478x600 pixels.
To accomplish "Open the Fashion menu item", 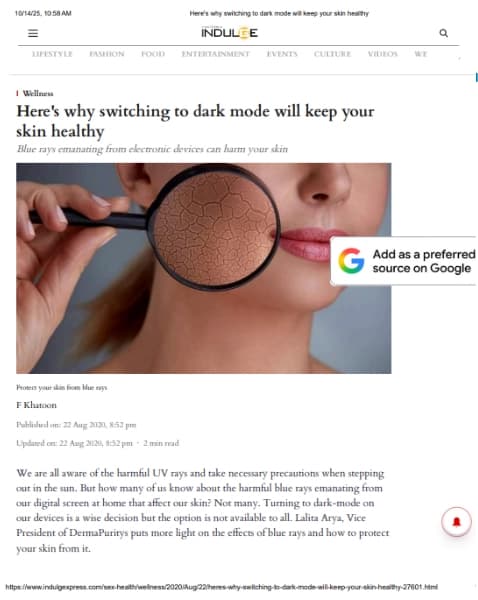I will tap(107, 54).
